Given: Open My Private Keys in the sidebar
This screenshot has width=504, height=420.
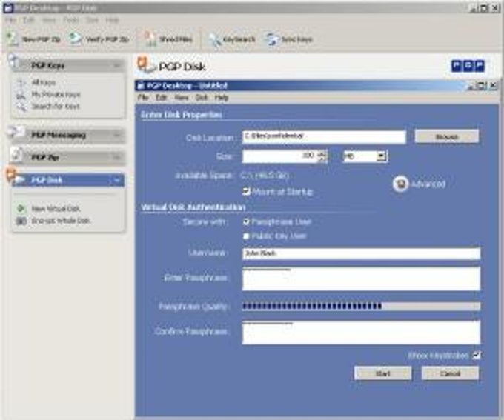Looking at the screenshot, I should [56, 95].
